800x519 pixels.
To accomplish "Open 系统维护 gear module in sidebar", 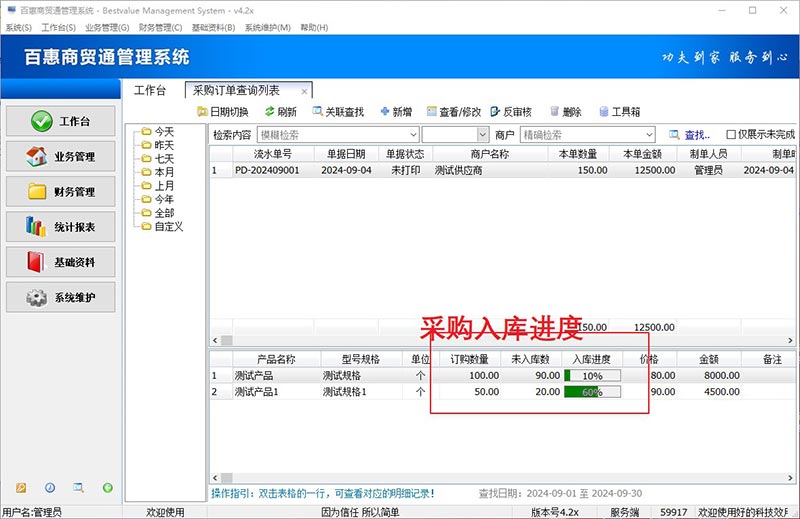I will tap(61, 297).
